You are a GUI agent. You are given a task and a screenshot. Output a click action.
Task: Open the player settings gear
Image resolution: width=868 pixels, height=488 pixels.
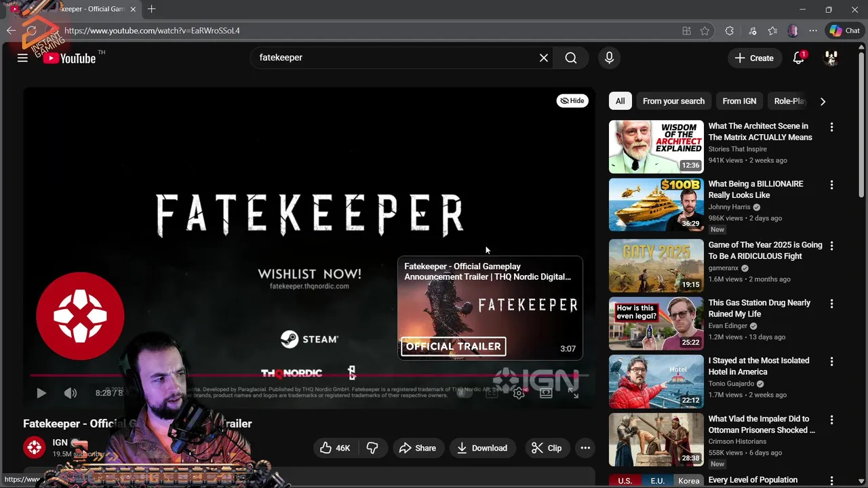click(519, 393)
